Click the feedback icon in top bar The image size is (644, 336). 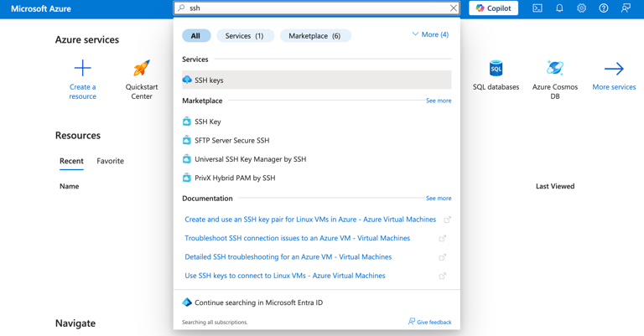(x=626, y=8)
